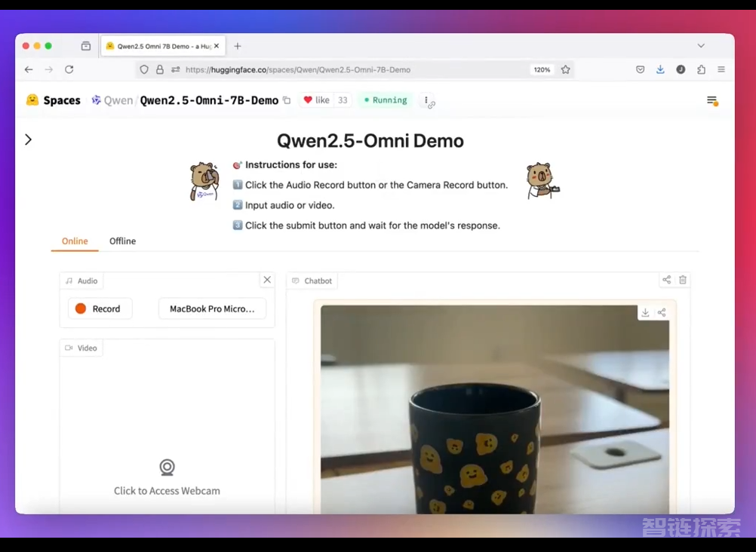Close the Audio input panel
The height and width of the screenshot is (552, 756).
[x=267, y=280]
